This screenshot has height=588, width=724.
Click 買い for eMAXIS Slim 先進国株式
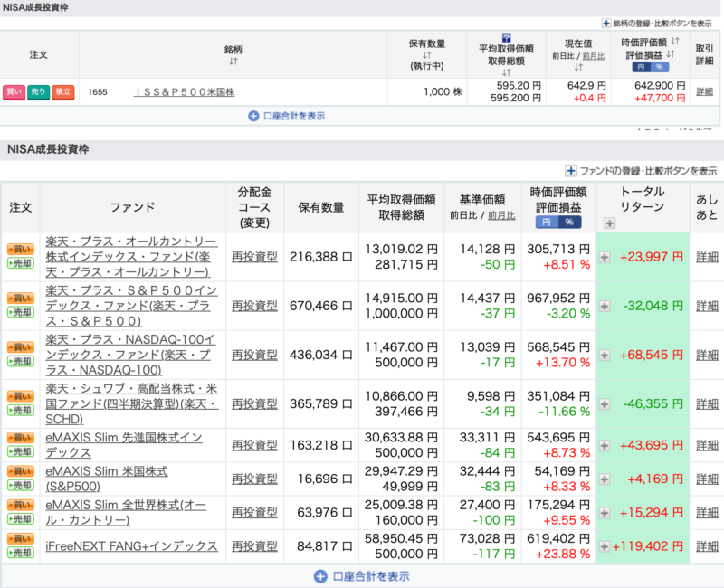coord(21,438)
